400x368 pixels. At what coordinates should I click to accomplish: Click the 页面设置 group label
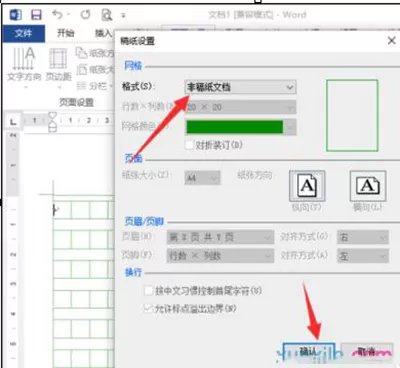[x=76, y=102]
